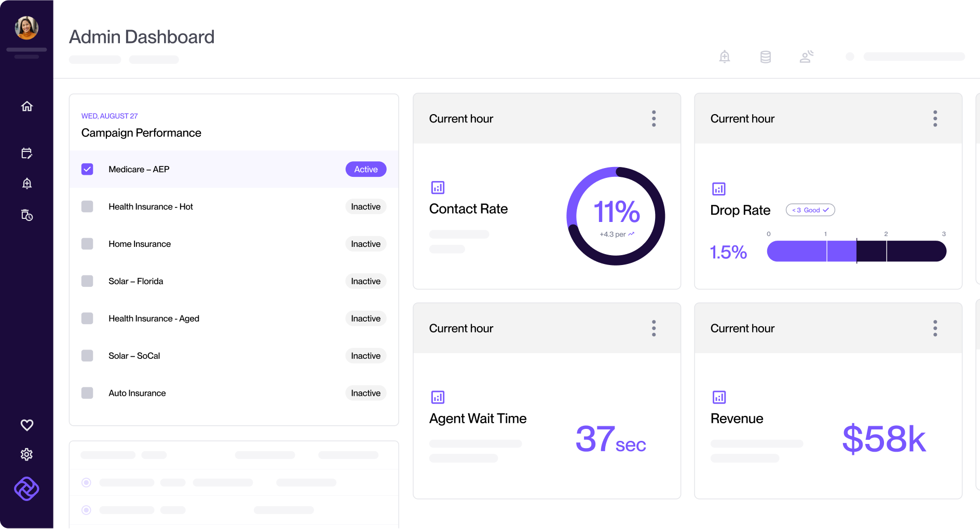Click the Inactive badge for Auto Insurance
The height and width of the screenshot is (529, 980).
click(x=366, y=393)
